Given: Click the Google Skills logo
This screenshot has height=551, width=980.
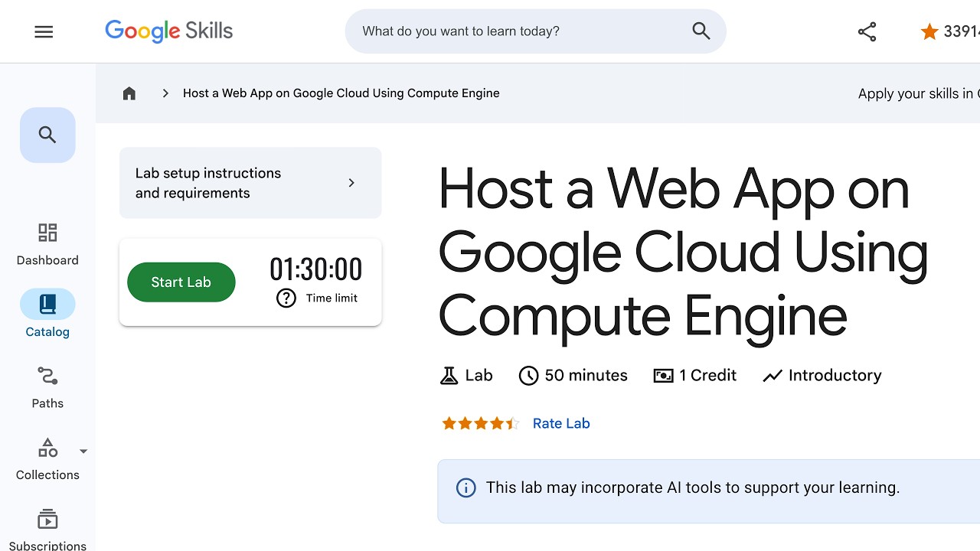Looking at the screenshot, I should 168,31.
